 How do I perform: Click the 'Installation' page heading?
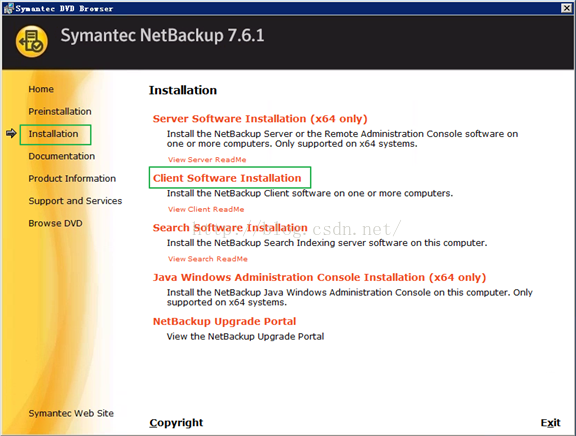[183, 90]
